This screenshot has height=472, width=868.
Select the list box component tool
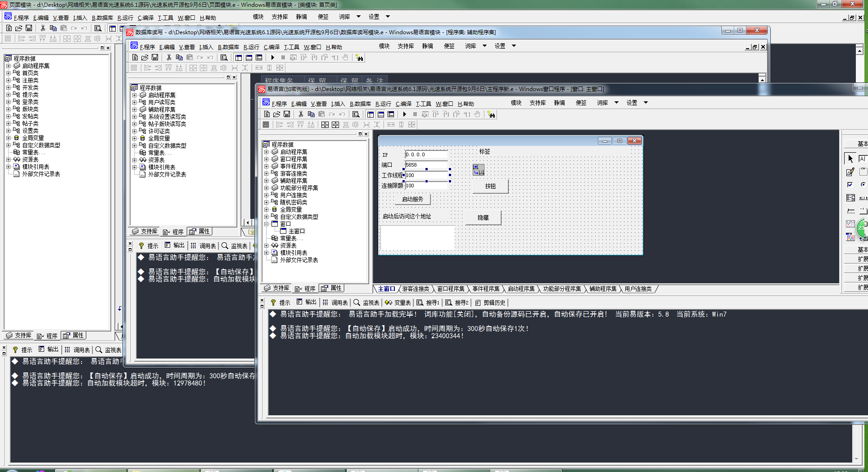[x=850, y=198]
